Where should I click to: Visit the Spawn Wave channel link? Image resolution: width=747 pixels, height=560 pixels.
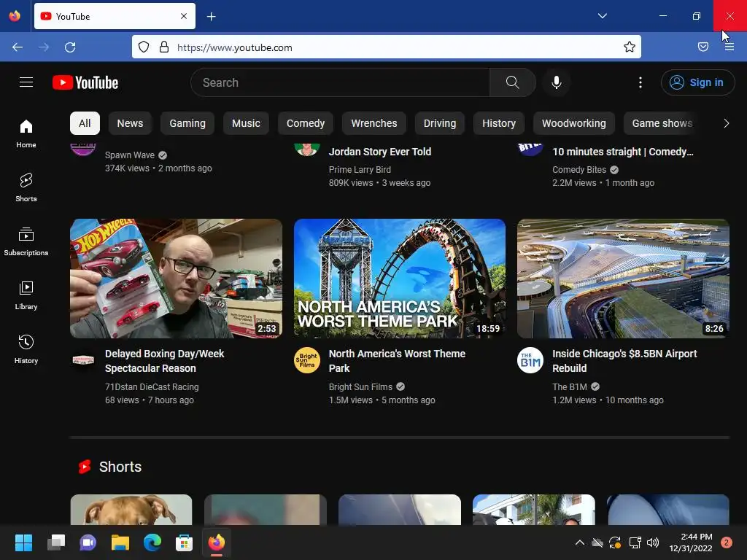[x=130, y=155]
